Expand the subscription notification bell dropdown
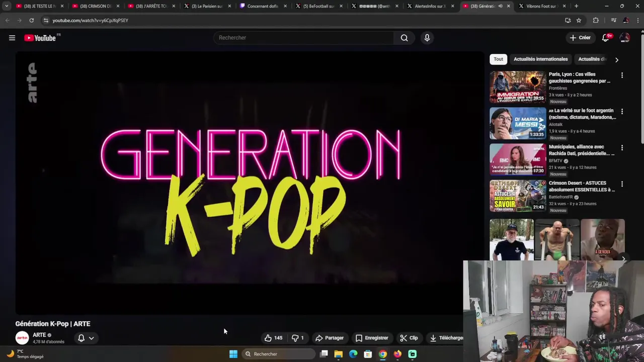644x362 pixels. click(86, 338)
